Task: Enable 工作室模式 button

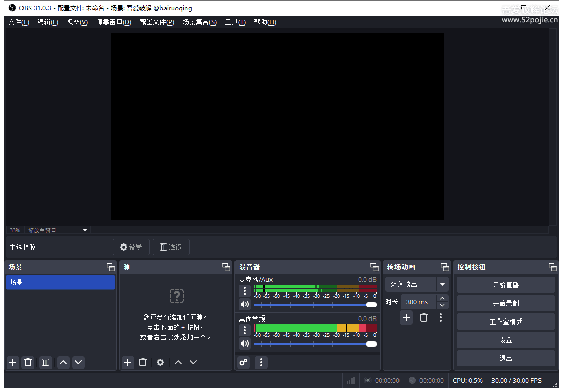Action: pos(506,322)
